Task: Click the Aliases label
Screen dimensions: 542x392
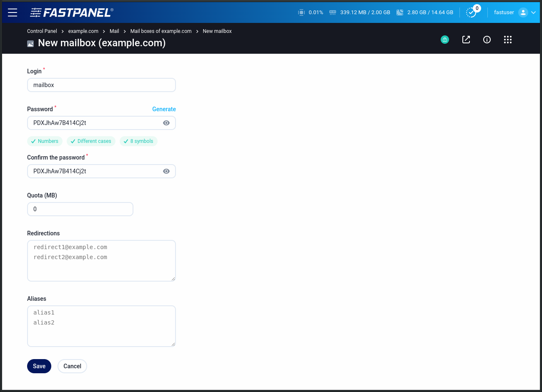Action: (x=37, y=299)
